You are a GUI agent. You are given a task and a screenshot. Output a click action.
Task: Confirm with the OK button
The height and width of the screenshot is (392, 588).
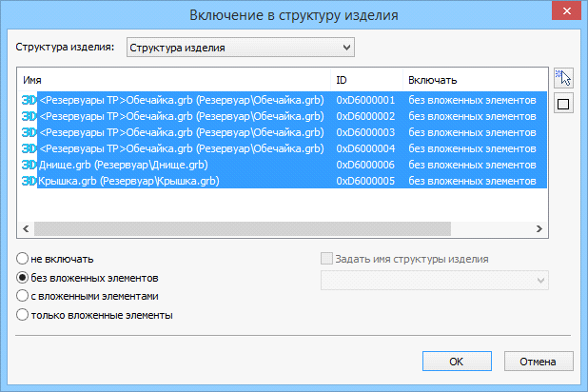(x=456, y=362)
